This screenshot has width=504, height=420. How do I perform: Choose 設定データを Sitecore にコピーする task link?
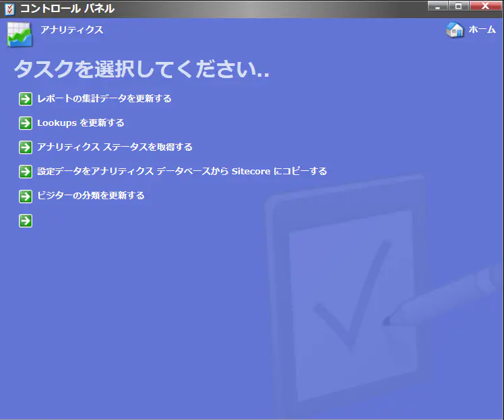coord(182,171)
